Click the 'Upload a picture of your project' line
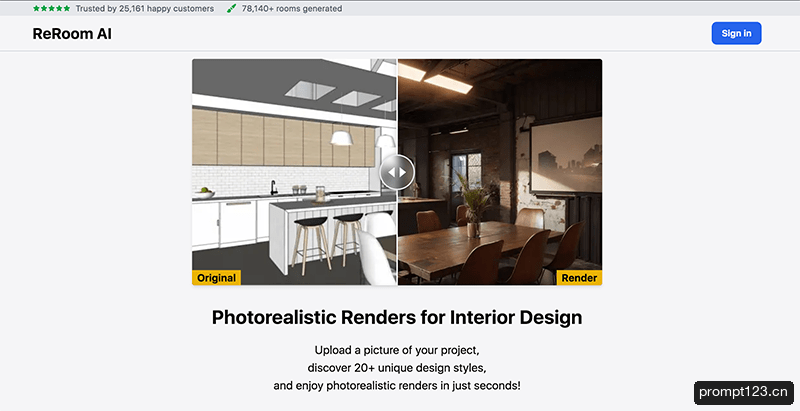Viewport: 800px width, 411px height. (397, 350)
